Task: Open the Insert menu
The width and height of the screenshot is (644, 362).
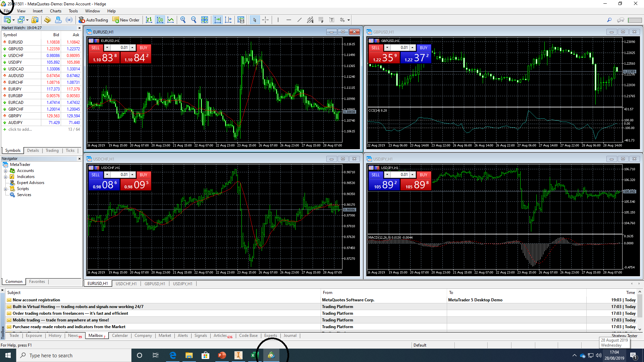Action: click(38, 11)
